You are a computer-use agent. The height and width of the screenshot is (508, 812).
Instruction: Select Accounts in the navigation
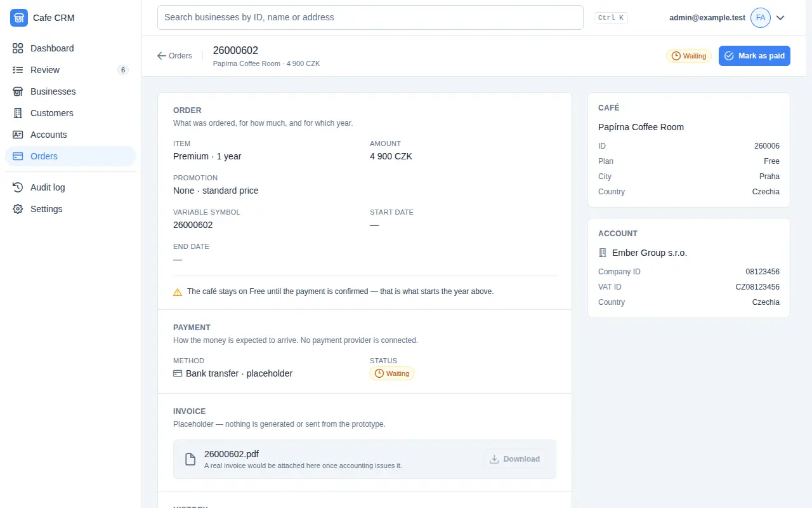point(70,135)
